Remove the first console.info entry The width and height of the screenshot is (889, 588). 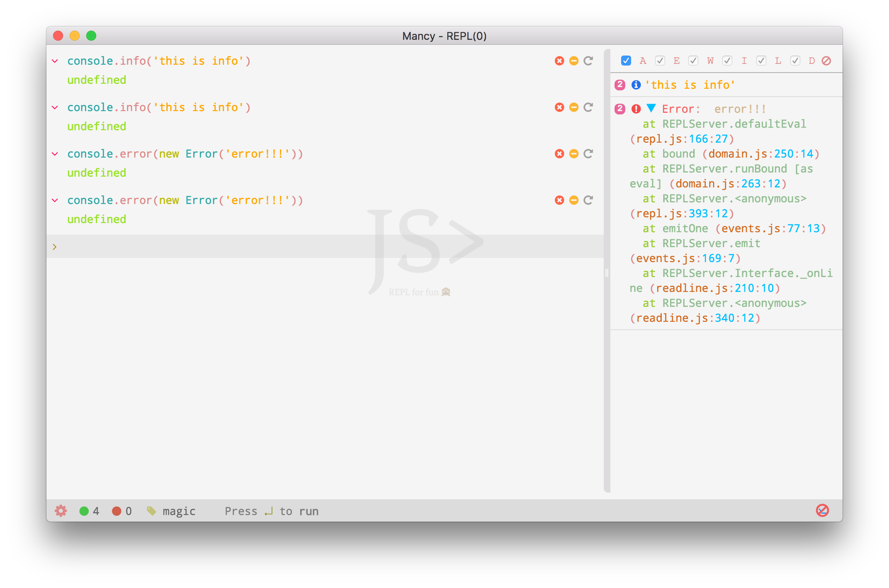click(559, 61)
